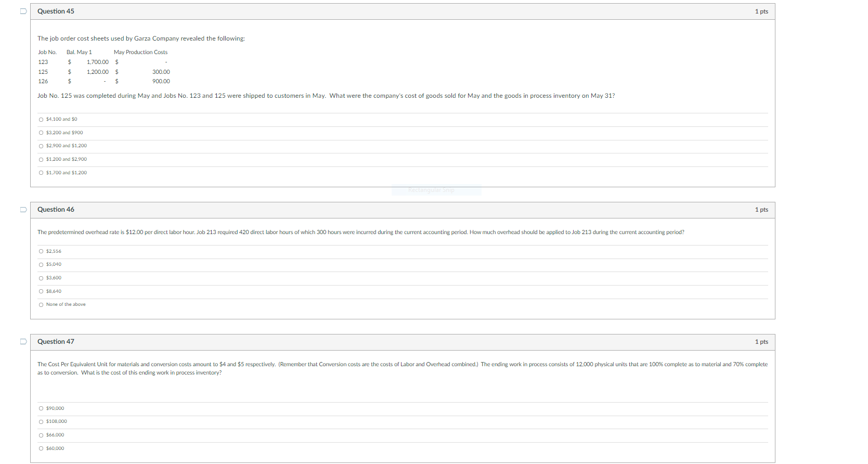Click the 900.00 production cost value
868x464 pixels.
161,81
